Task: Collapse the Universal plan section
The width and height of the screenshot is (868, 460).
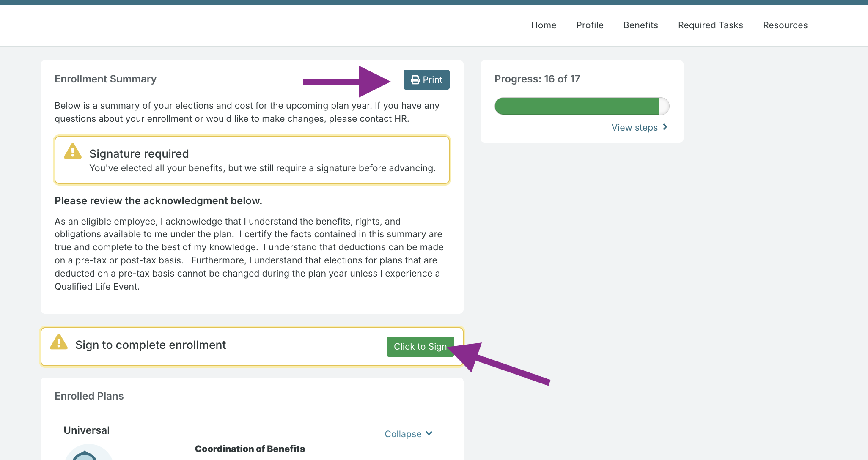Action: tap(403, 434)
